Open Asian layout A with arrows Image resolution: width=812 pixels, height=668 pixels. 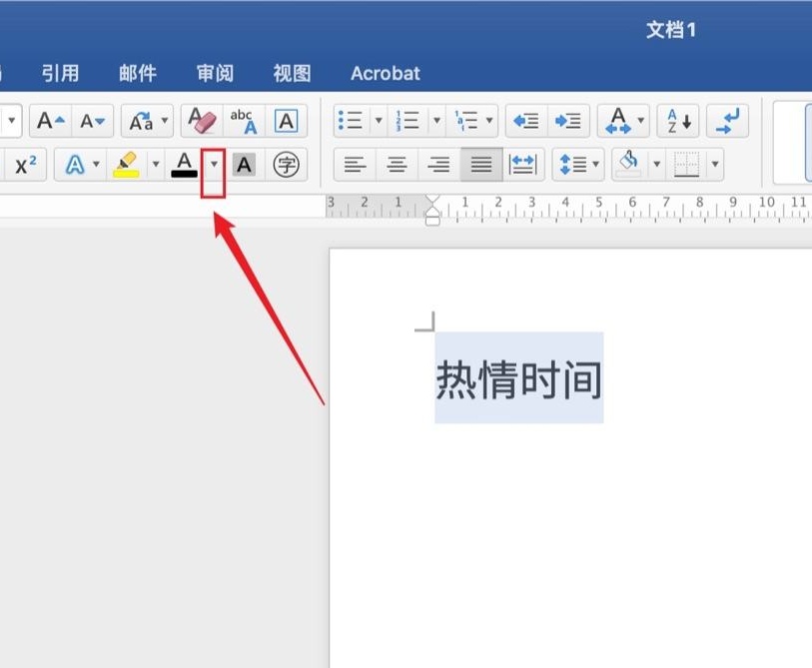(x=618, y=121)
